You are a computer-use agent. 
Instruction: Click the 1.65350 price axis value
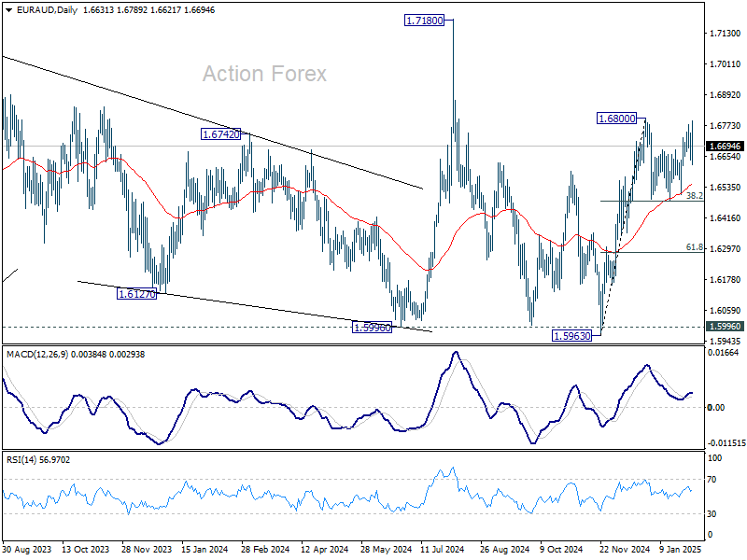point(726,188)
